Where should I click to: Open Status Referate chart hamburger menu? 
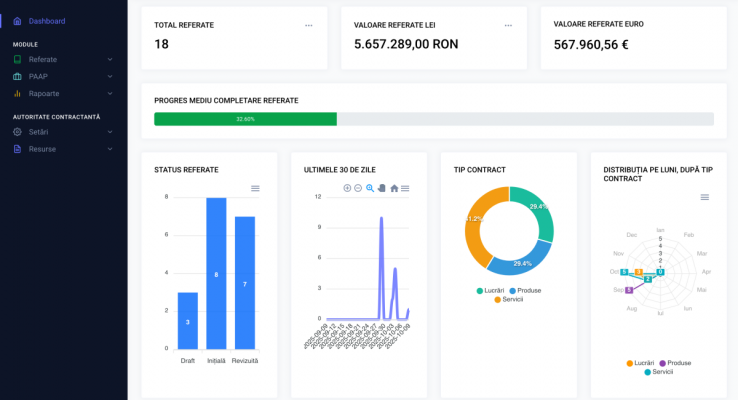pyautogui.click(x=255, y=188)
